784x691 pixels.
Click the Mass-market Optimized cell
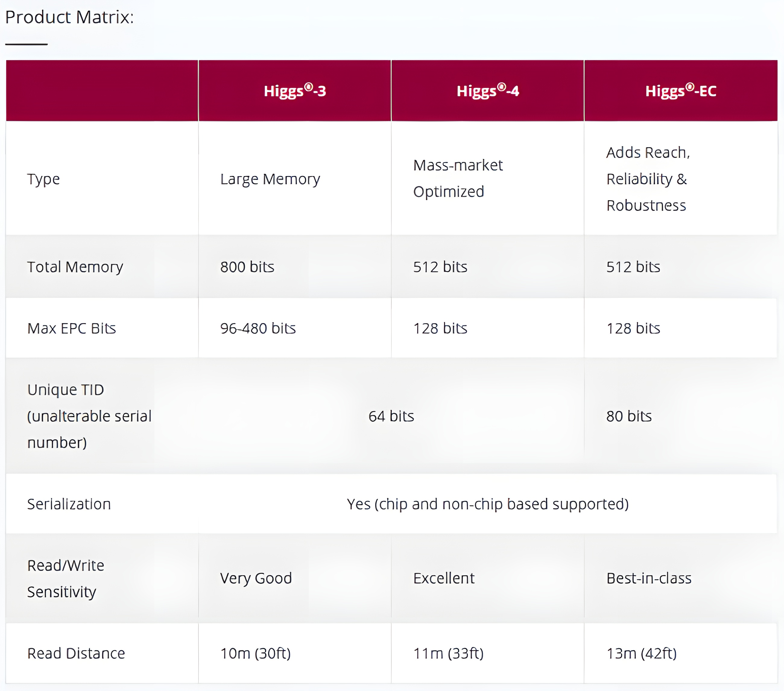(458, 178)
